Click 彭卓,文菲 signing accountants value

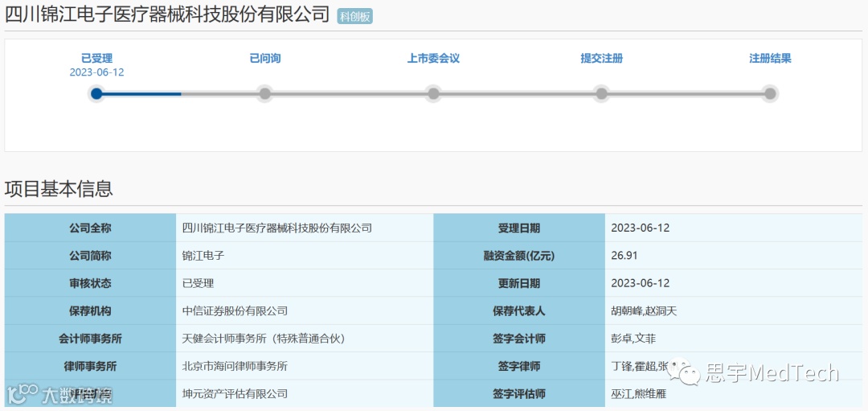633,339
